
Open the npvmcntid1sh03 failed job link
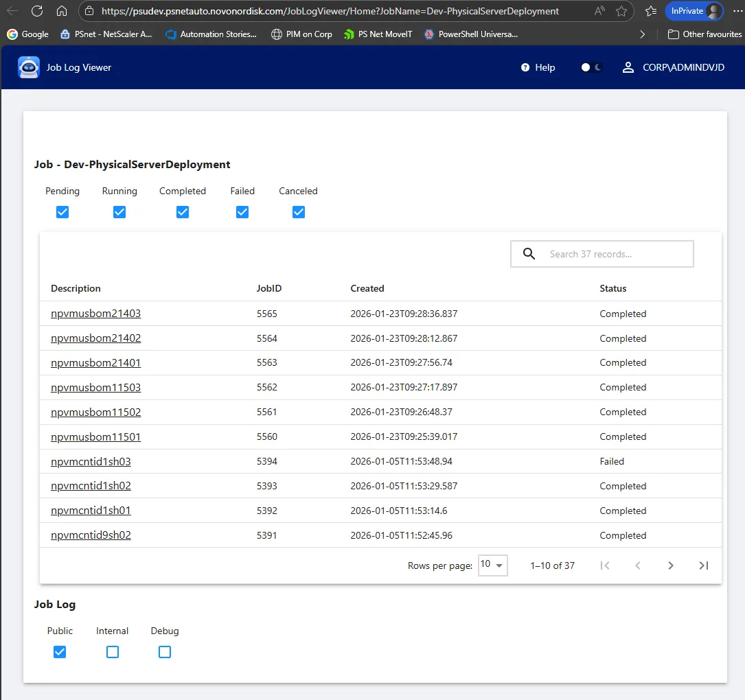[91, 461]
